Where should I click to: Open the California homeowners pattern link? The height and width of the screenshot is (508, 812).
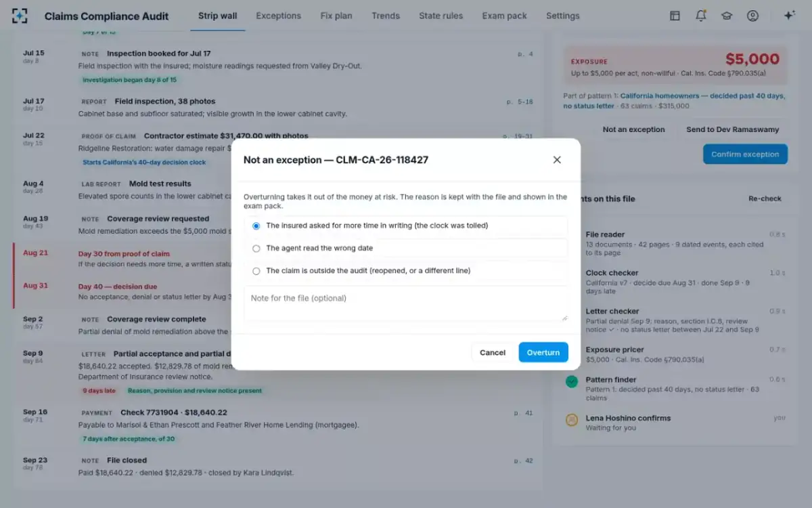(x=675, y=101)
